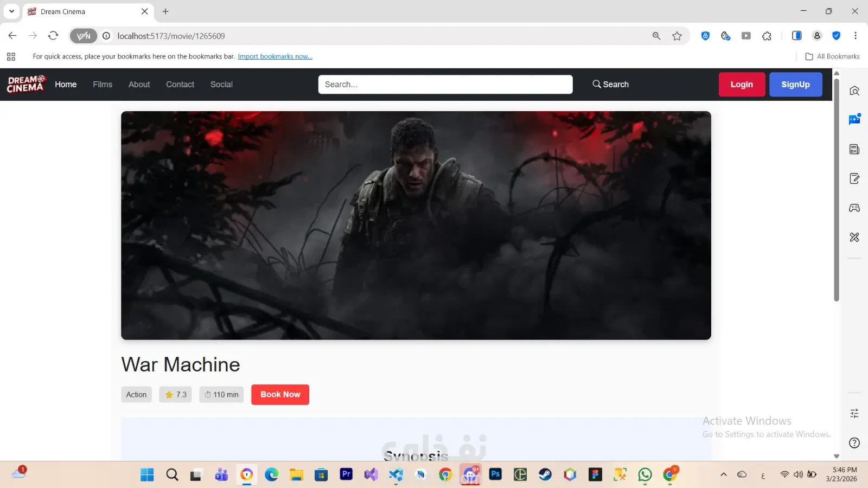Open the sidebar AI chat icon
Image resolution: width=868 pixels, height=488 pixels.
[854, 119]
